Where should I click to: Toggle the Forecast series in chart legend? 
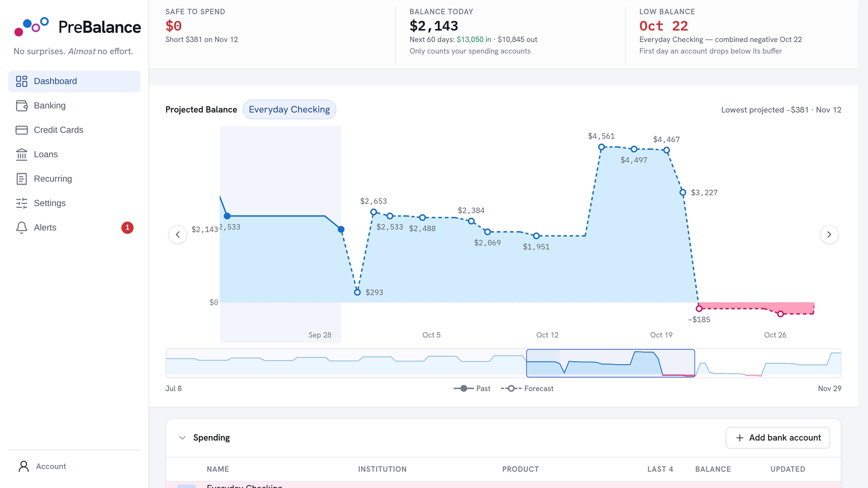coord(527,389)
